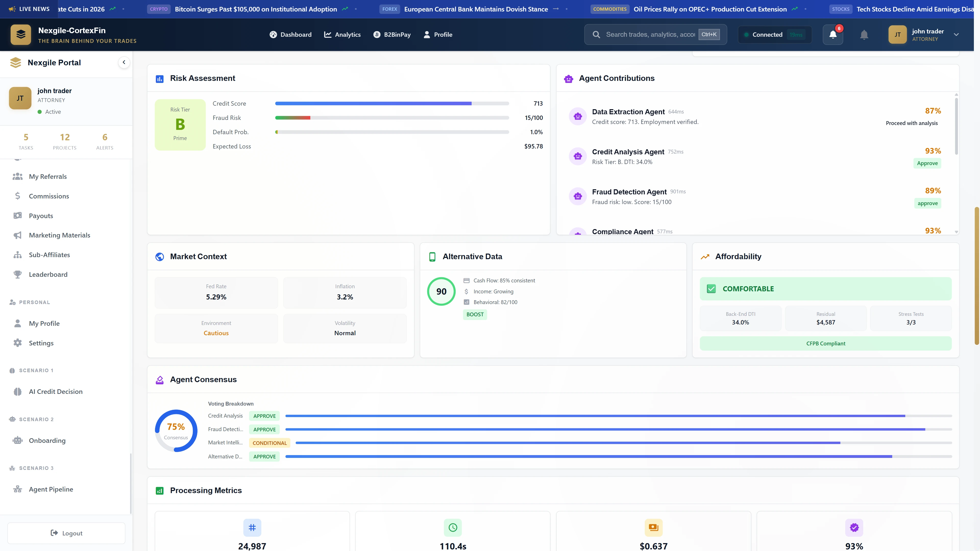Click the Agent Pipeline icon

coord(18,490)
